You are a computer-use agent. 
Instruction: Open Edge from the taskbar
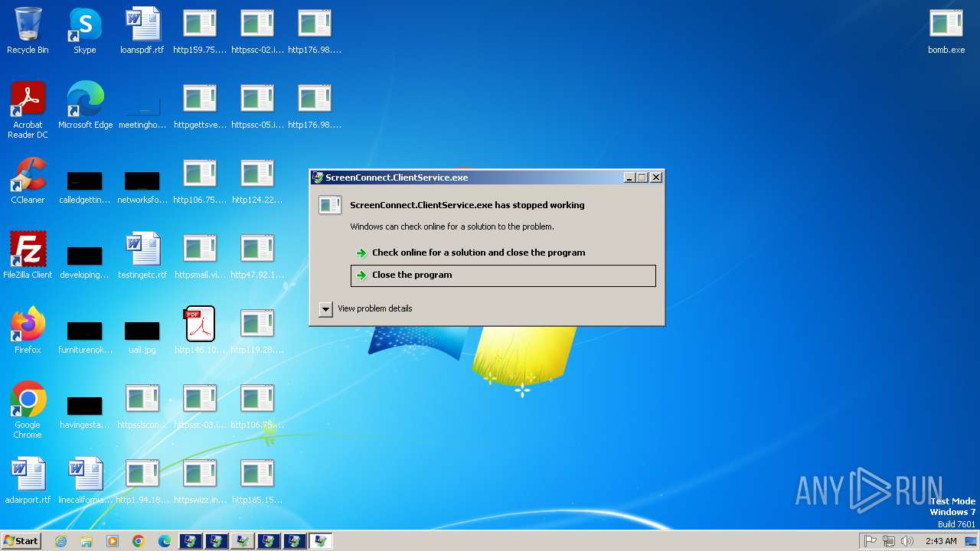pos(165,541)
